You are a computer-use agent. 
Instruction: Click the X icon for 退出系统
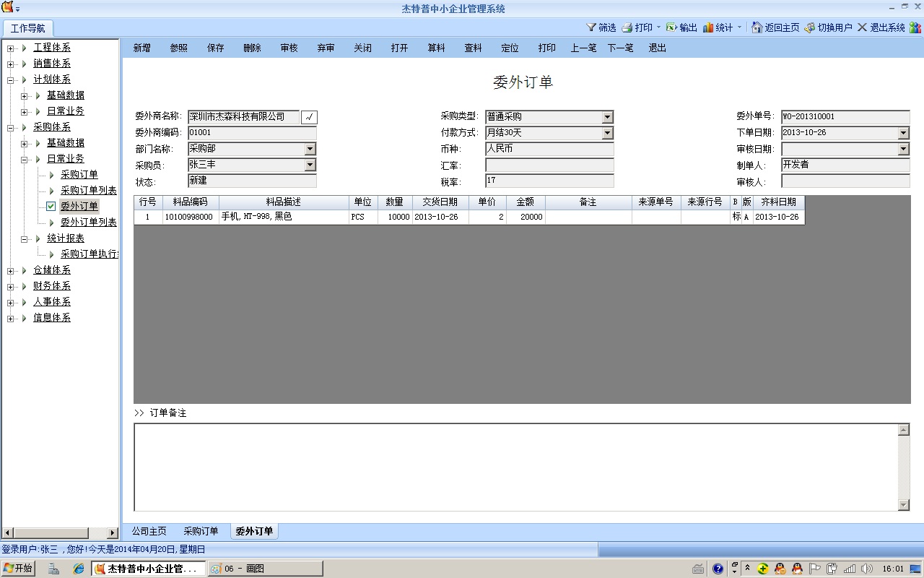[x=862, y=27]
